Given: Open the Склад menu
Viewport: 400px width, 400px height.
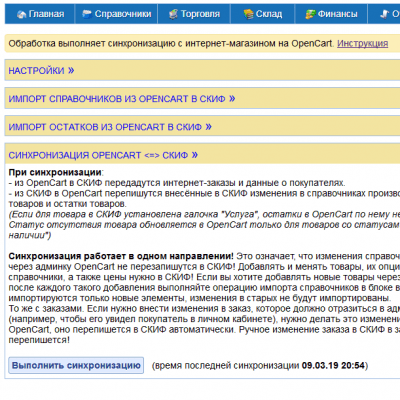Looking at the screenshot, I should 263,14.
